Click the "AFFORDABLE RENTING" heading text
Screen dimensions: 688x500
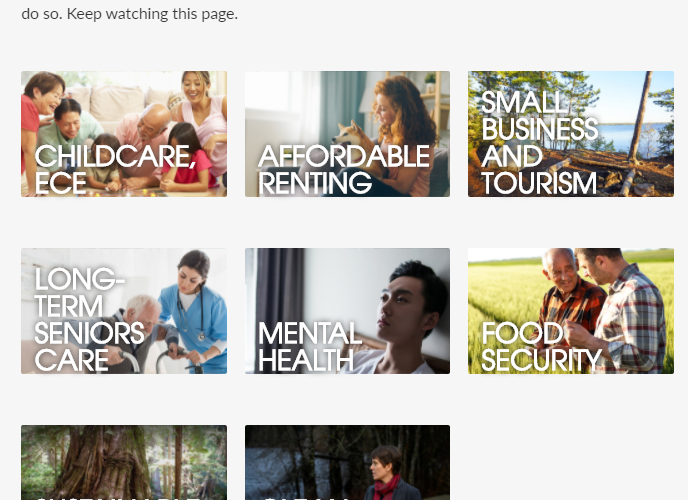click(344, 169)
